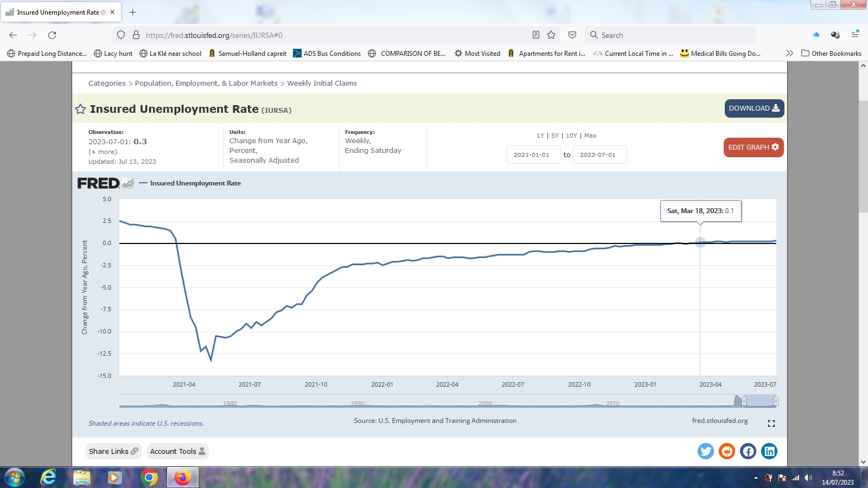Screen dimensions: 868x488
Task: Expand the Share Links dropdown
Action: point(113,451)
